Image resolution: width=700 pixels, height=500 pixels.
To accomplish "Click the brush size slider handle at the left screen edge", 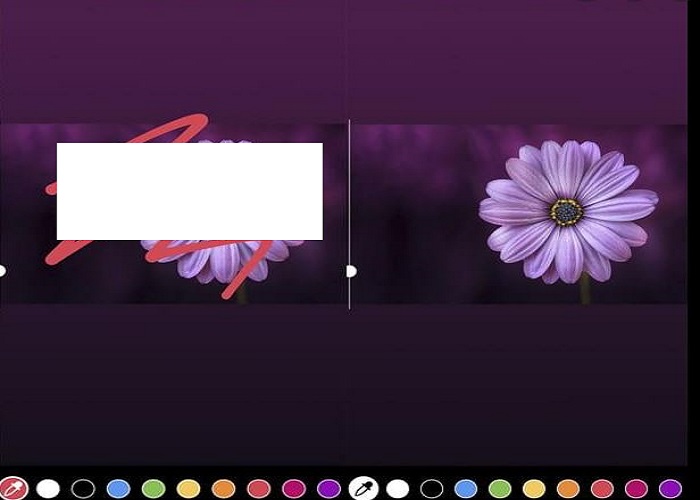I will [2, 271].
